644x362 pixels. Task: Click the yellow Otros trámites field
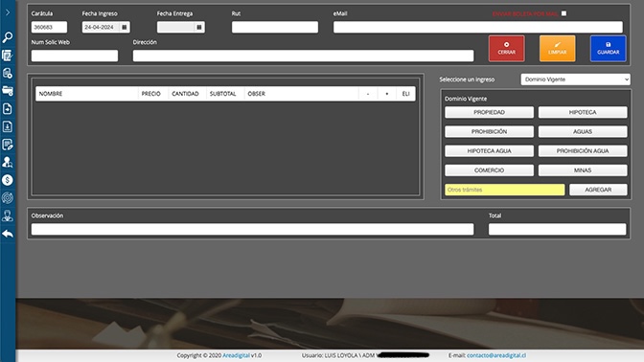click(x=504, y=190)
